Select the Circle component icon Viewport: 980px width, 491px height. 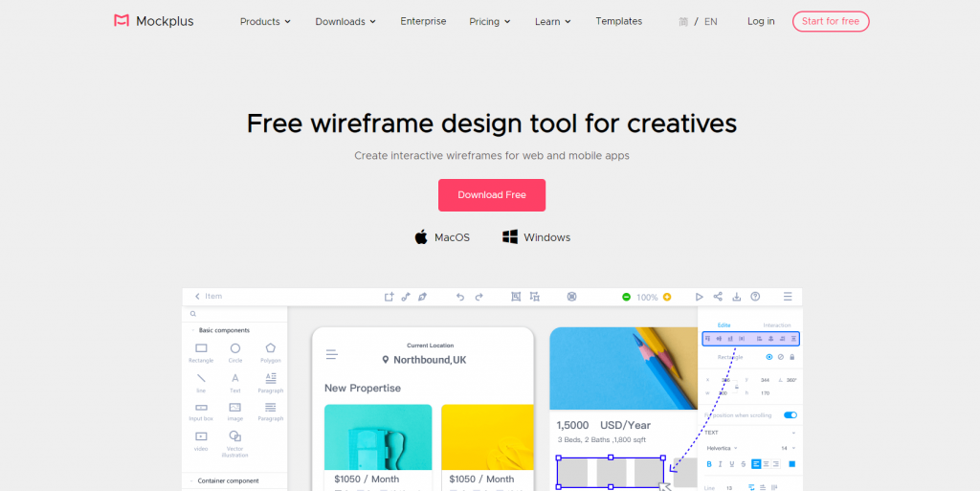point(235,348)
